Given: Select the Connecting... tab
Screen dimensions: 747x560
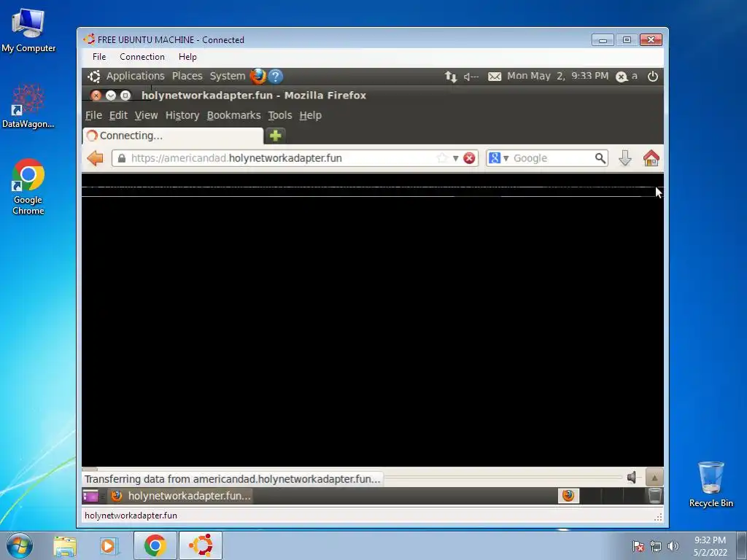Looking at the screenshot, I should point(172,136).
